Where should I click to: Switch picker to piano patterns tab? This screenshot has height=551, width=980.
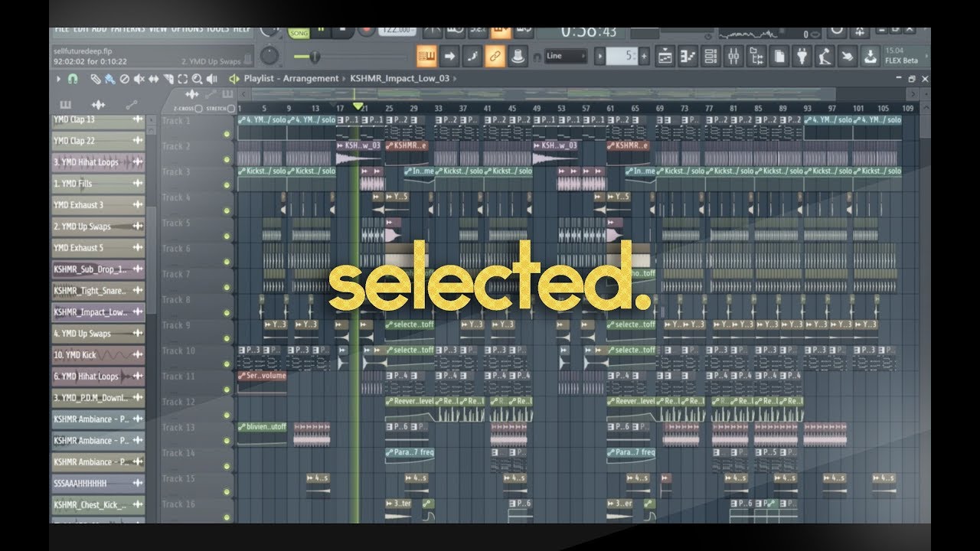tap(65, 105)
